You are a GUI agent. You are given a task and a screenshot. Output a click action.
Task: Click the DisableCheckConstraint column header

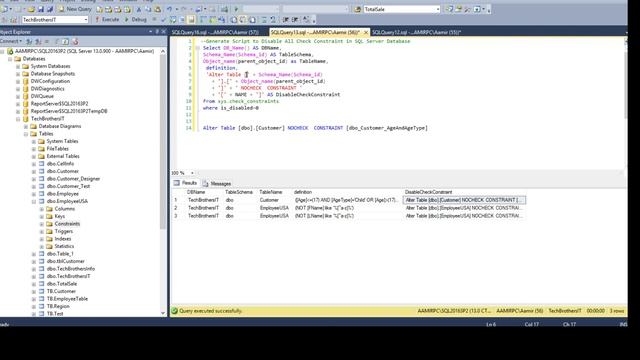point(428,192)
